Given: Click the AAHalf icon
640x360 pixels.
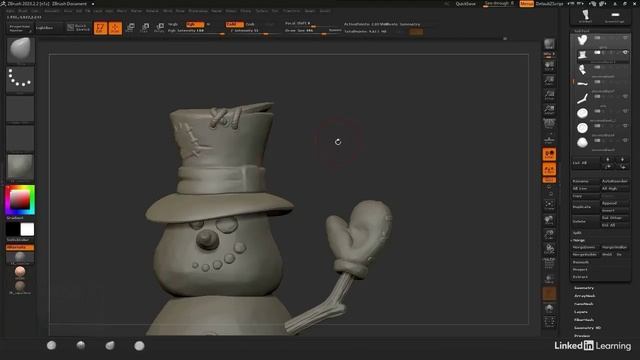Looking at the screenshot, I should (549, 109).
